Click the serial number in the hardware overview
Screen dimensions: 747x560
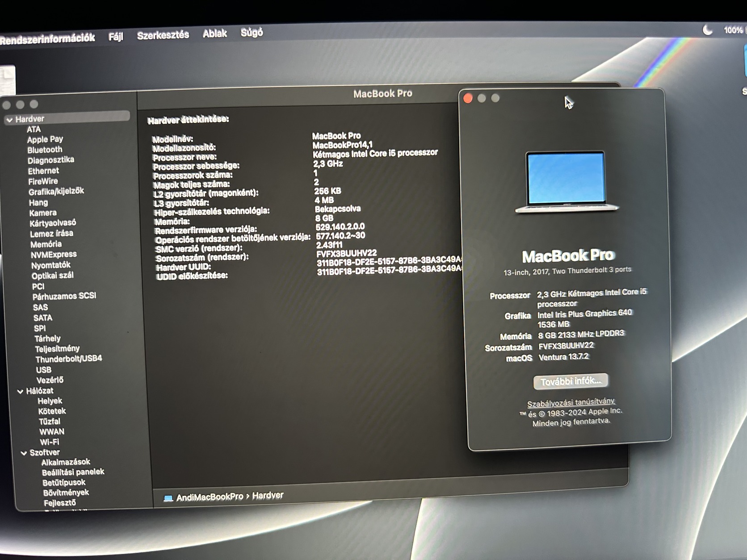(x=346, y=254)
